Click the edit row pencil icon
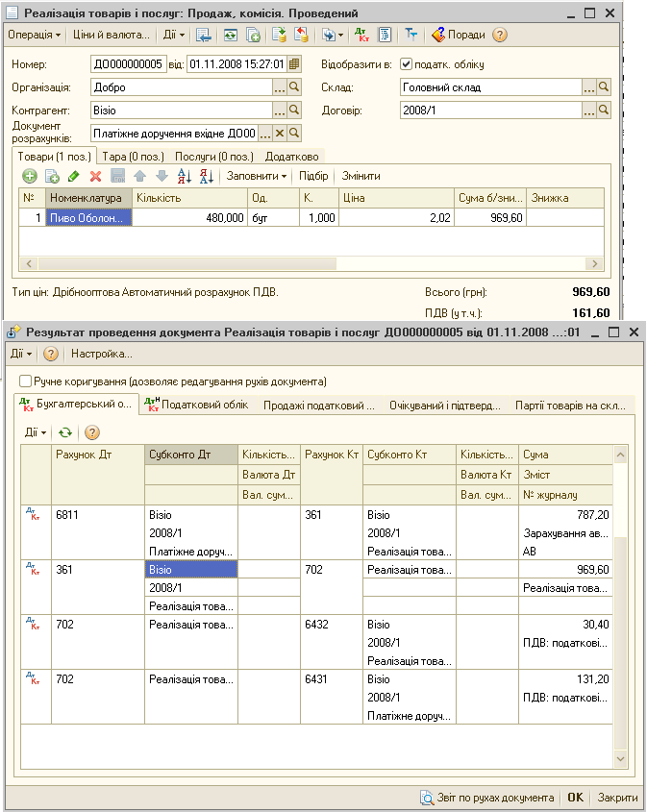Screen dimensions: 647x812 click(74, 176)
